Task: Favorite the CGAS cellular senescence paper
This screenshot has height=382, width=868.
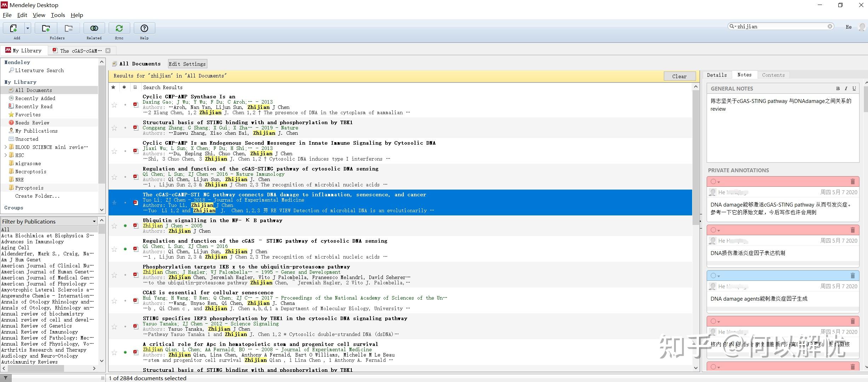Action: (114, 301)
